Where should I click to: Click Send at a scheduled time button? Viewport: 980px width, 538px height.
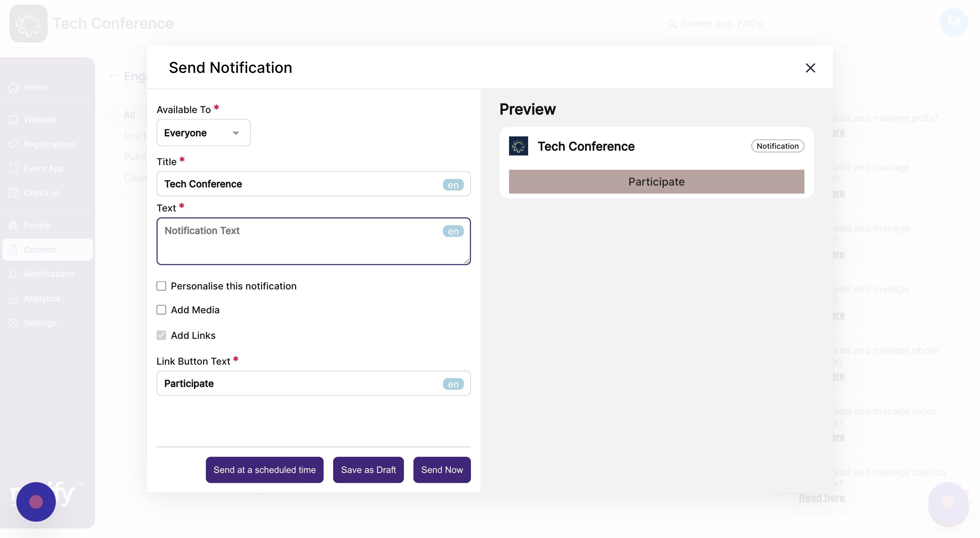264,470
